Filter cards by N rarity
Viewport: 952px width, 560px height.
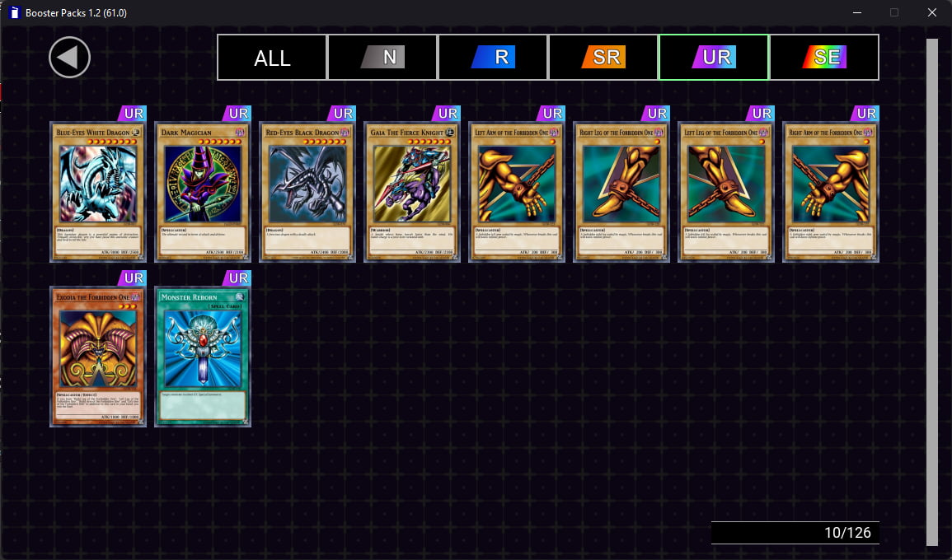click(382, 57)
